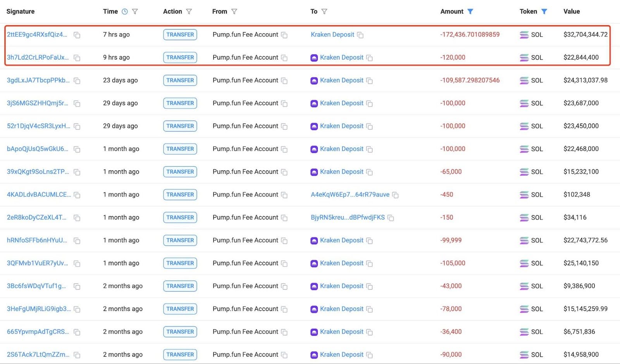The height and width of the screenshot is (364, 620).
Task: Select value $102,348
Action: coord(577,194)
